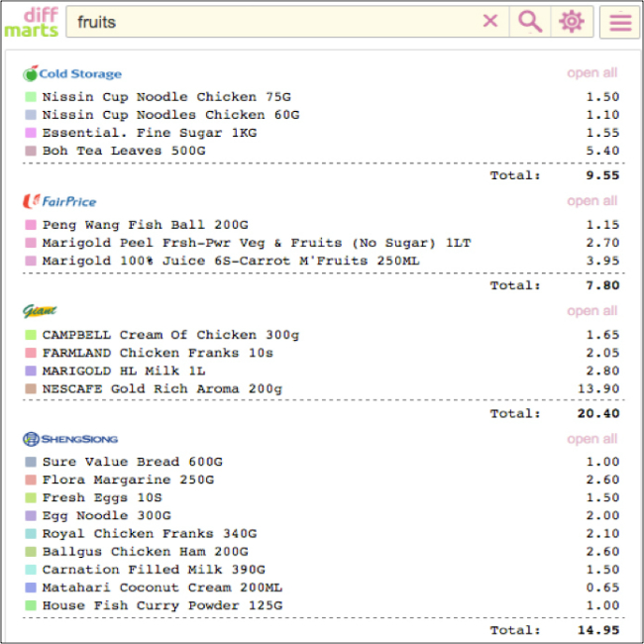This screenshot has width=644, height=644.
Task: Click the Cold Storage store logo
Action: point(72,73)
